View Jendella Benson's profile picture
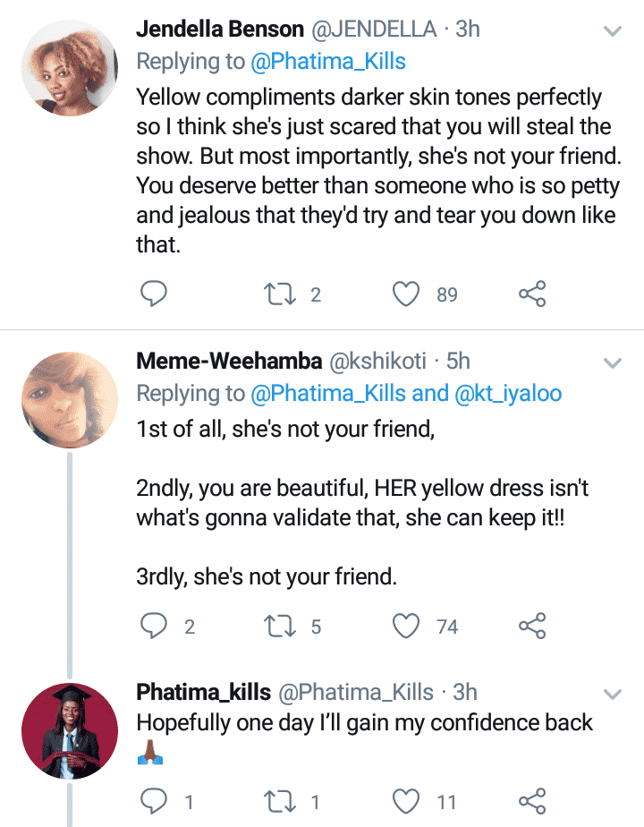644x827 pixels. tap(70, 68)
